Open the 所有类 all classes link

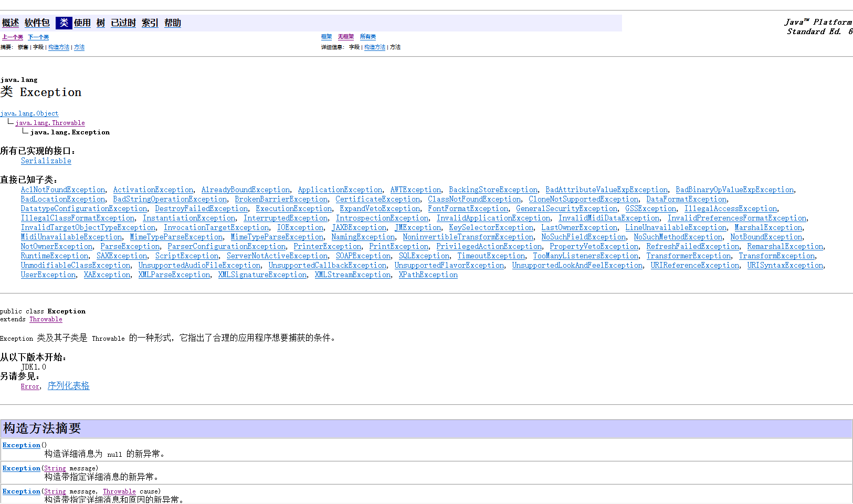pos(367,37)
